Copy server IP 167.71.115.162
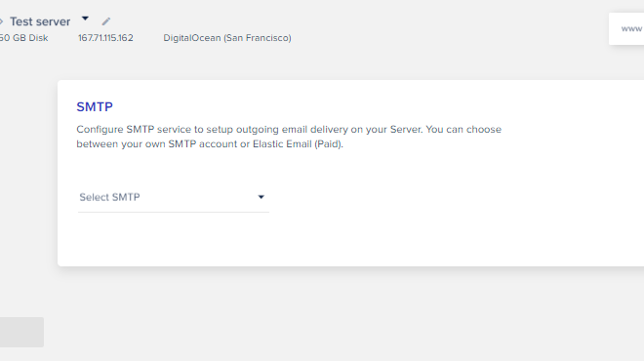644x361 pixels. click(x=105, y=38)
